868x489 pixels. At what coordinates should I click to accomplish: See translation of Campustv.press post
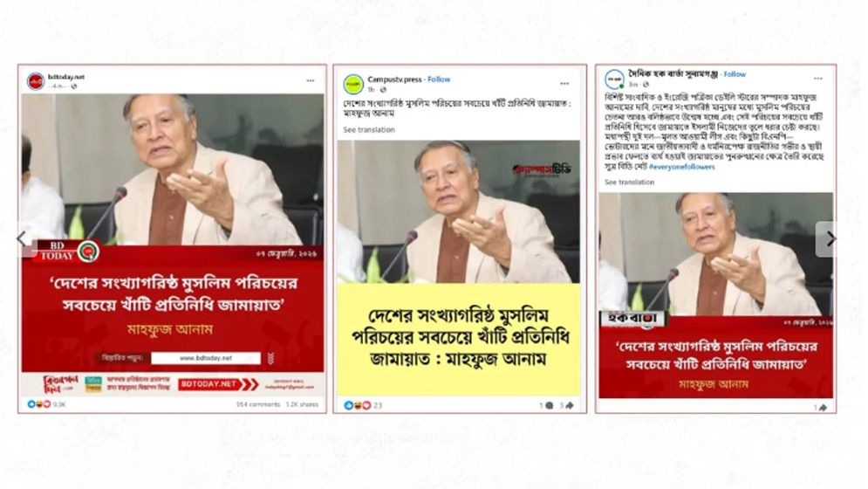click(369, 130)
